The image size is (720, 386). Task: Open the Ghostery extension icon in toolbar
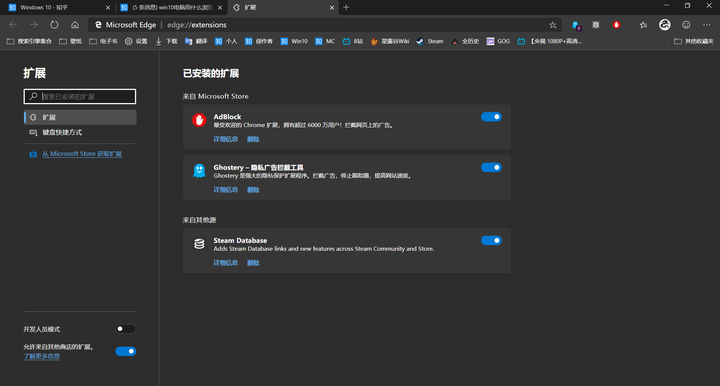pos(575,25)
